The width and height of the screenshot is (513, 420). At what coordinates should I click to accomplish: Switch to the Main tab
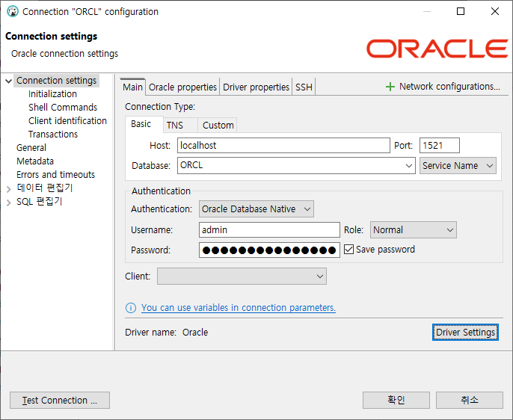[x=132, y=87]
